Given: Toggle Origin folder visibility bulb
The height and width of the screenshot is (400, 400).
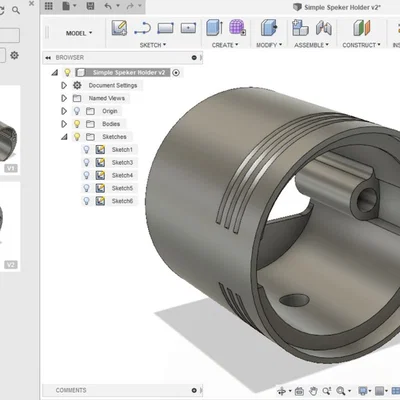Looking at the screenshot, I should click(77, 111).
